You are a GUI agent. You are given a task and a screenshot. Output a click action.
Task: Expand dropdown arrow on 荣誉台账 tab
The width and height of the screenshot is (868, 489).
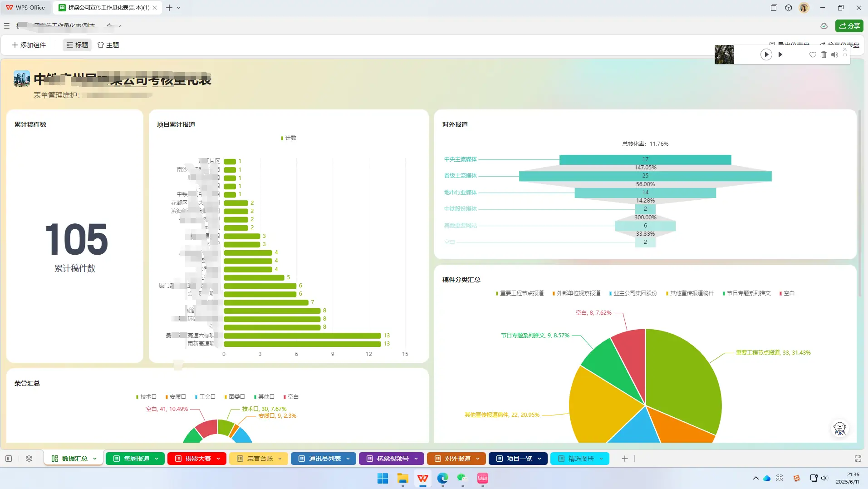pos(280,459)
